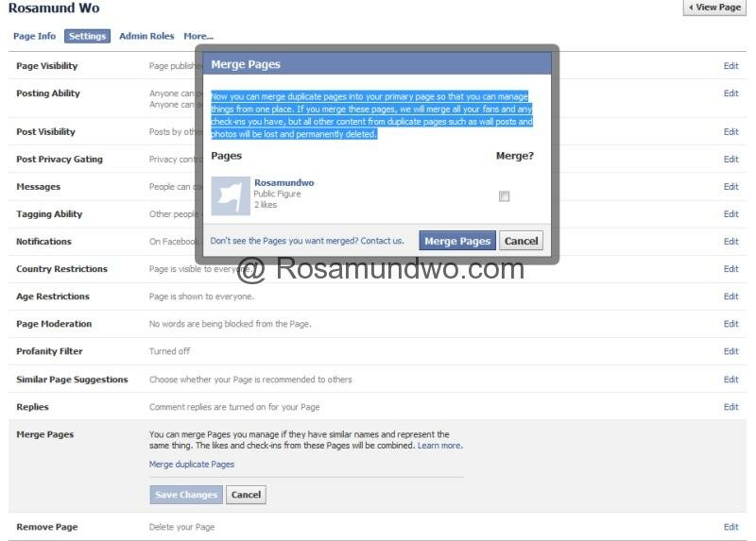Click the '2 likes' count text
Image resolution: width=756 pixels, height=541 pixels.
(x=266, y=205)
